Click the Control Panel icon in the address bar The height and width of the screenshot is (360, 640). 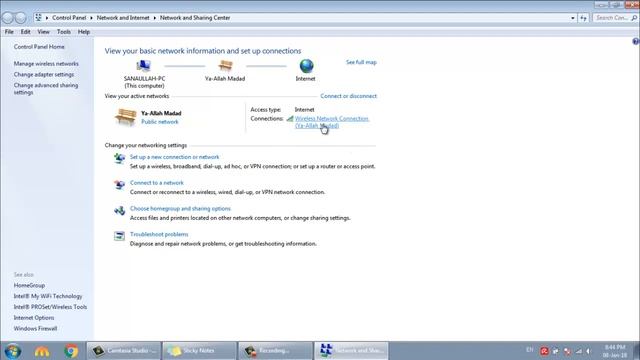[x=38, y=18]
